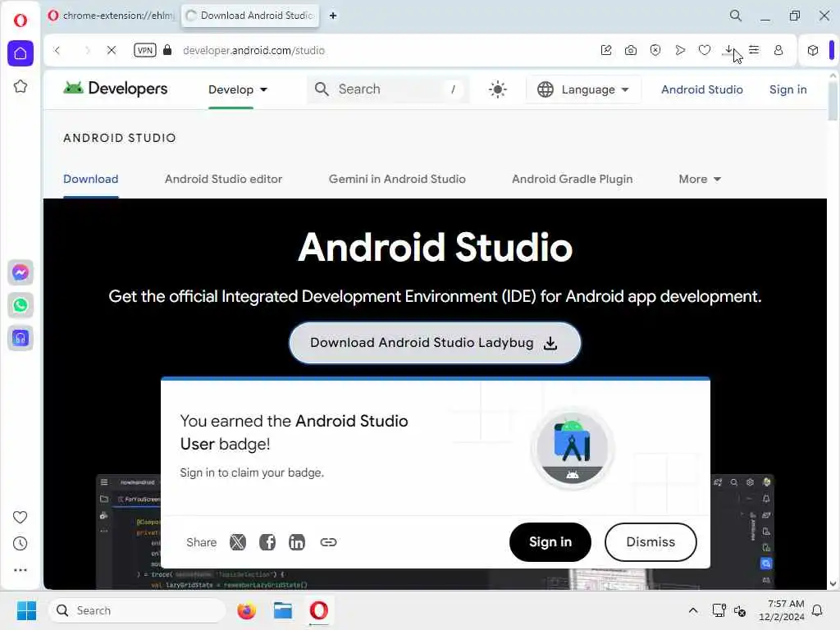Dismiss the badge popup
Screen dimensions: 840x630
[x=651, y=542]
